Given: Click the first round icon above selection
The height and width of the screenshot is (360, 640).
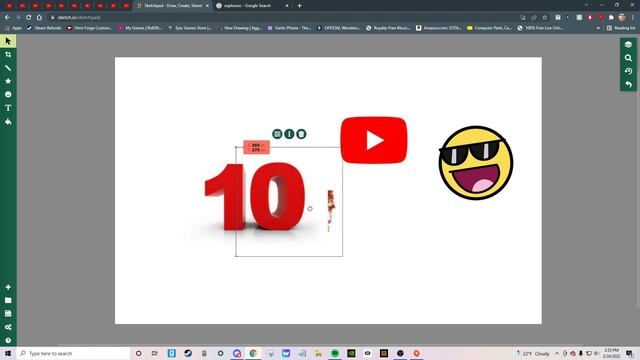Looking at the screenshot, I should [x=277, y=134].
